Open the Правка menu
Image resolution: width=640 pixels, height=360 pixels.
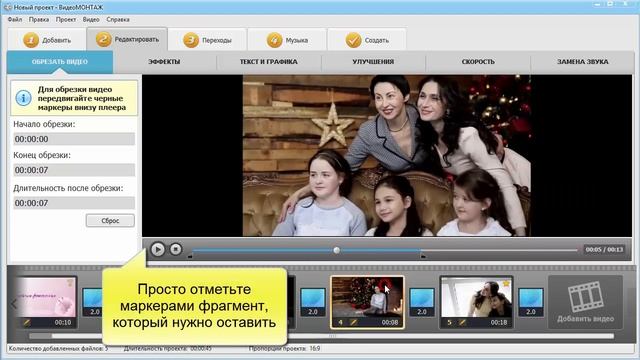pyautogui.click(x=39, y=19)
